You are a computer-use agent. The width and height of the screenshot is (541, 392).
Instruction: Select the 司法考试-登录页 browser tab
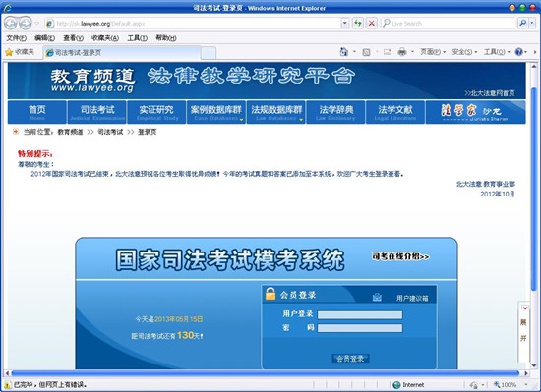point(121,53)
